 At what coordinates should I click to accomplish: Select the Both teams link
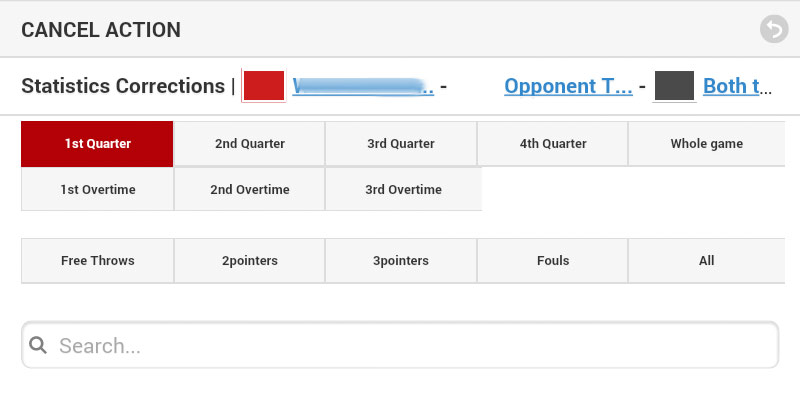coord(738,86)
